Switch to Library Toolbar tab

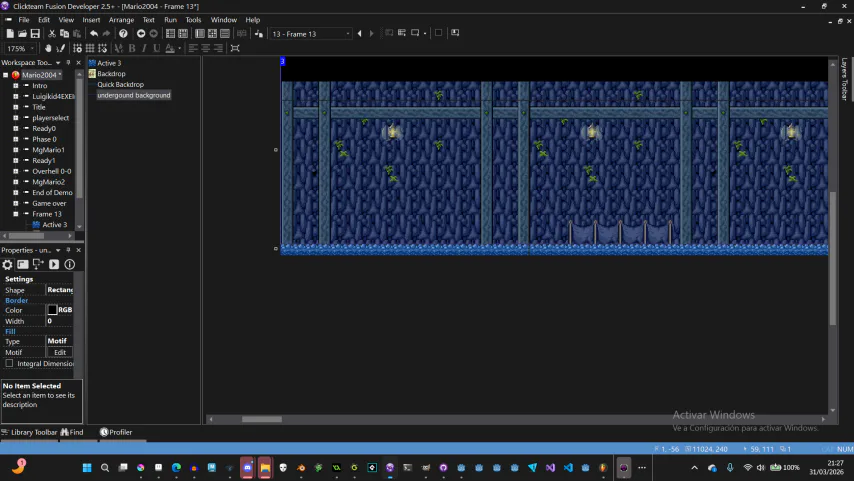pyautogui.click(x=29, y=432)
